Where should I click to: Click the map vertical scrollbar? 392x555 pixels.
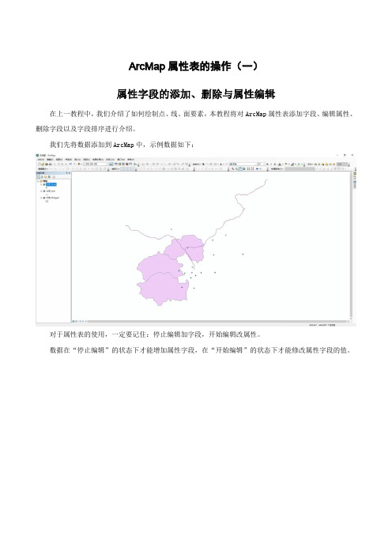tap(351, 246)
